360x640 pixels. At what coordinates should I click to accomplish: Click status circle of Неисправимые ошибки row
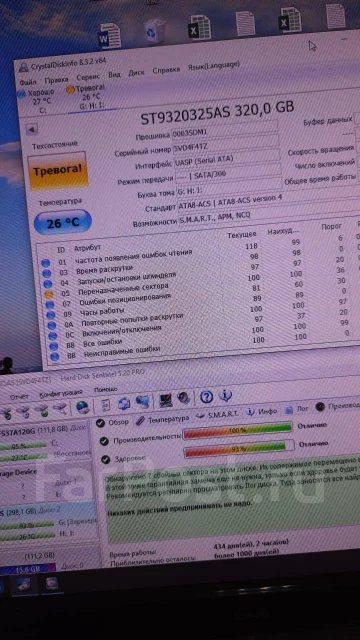point(54,356)
